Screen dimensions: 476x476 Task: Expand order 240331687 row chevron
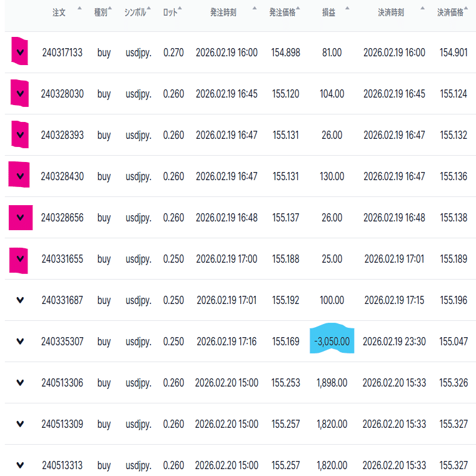coord(20,300)
